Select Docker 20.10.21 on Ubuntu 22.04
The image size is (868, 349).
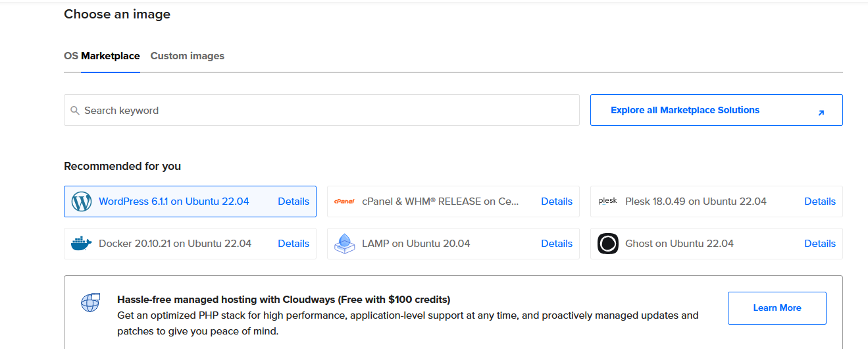[190, 244]
